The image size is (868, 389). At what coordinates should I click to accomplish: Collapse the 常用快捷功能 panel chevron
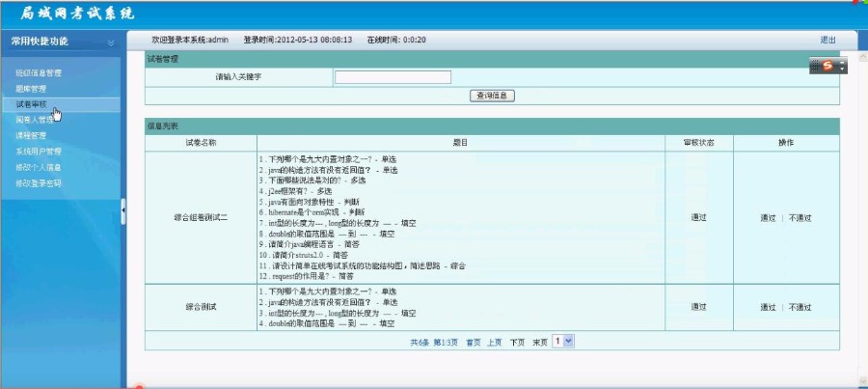(x=111, y=42)
